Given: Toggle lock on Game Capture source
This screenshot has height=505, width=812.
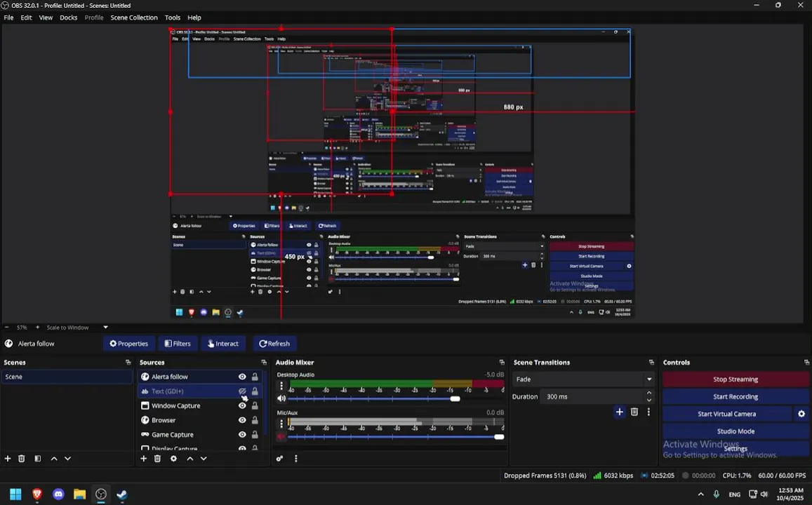Looking at the screenshot, I should 255,435.
